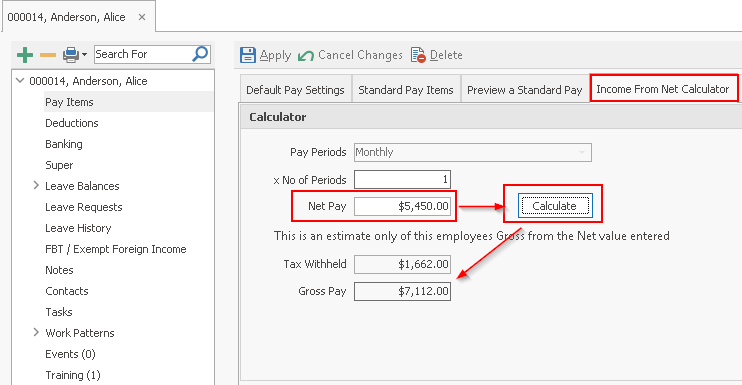Click the green plus add icon
This screenshot has height=385, width=742.
(25, 55)
